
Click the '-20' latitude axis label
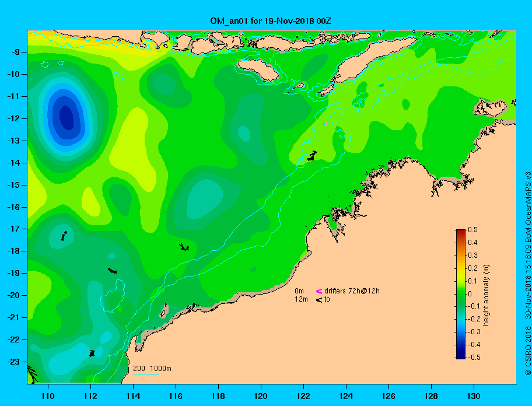[13, 295]
